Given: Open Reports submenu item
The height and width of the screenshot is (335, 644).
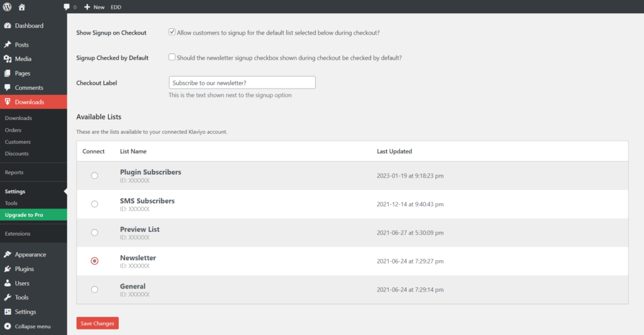Looking at the screenshot, I should (x=14, y=172).
